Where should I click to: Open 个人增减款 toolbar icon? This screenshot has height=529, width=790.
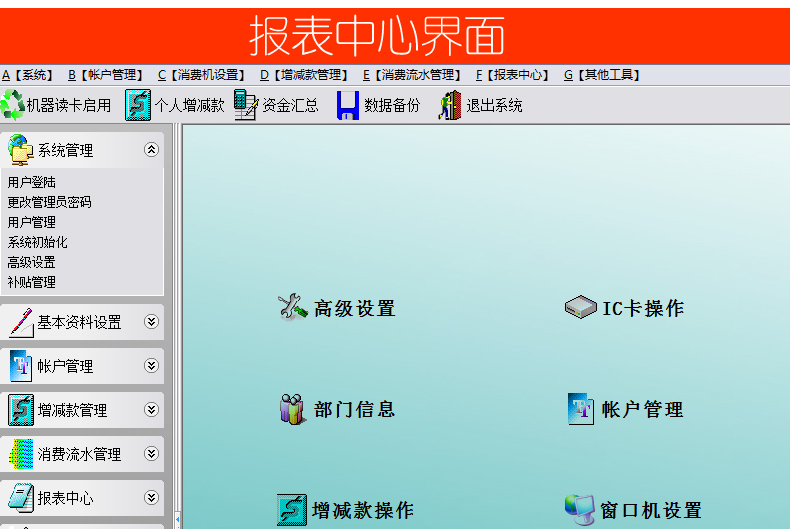point(138,104)
